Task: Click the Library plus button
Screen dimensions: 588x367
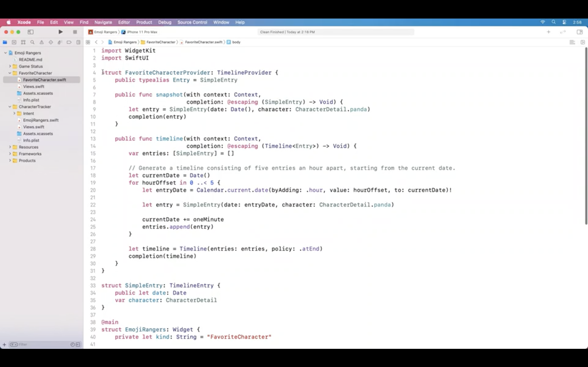Action: 548,32
